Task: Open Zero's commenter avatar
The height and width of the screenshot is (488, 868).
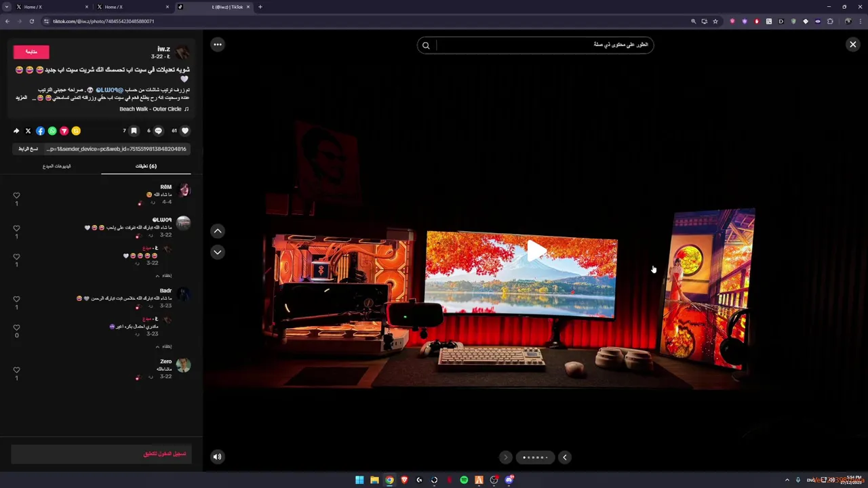Action: [183, 366]
